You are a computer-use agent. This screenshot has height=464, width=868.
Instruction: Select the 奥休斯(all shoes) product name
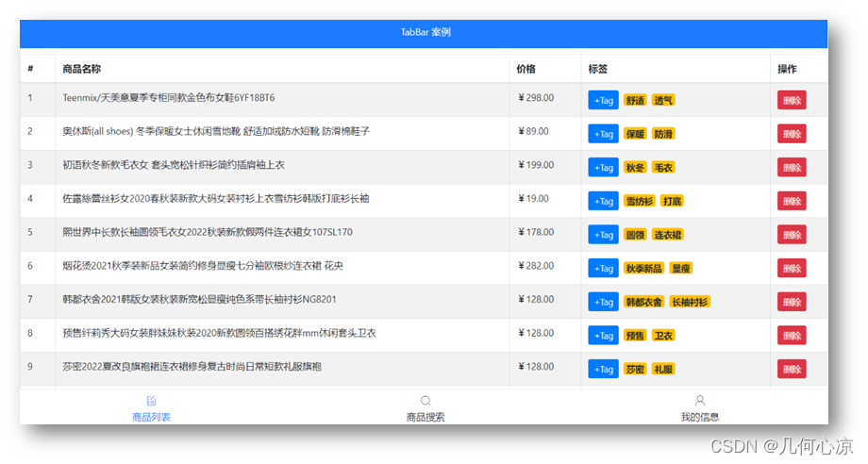[216, 132]
